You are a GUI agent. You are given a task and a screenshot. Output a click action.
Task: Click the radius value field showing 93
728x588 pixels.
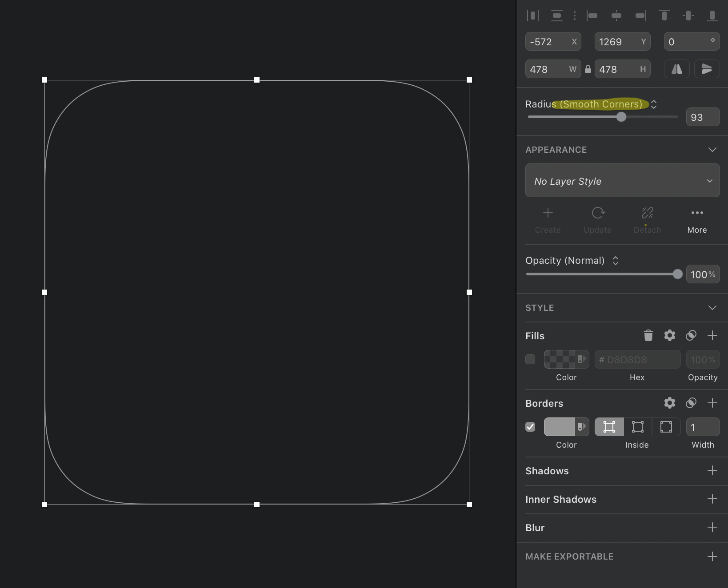(x=703, y=117)
